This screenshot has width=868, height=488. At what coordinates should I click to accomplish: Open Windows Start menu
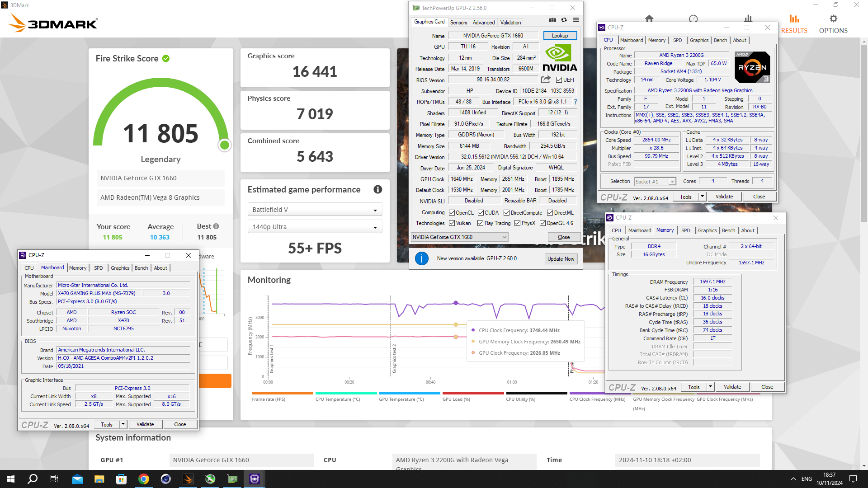coord(11,479)
